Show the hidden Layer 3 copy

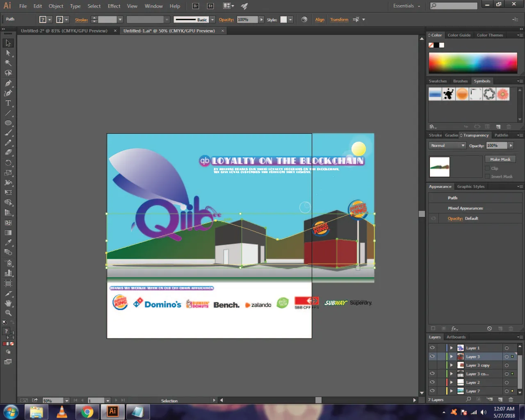tap(432, 365)
